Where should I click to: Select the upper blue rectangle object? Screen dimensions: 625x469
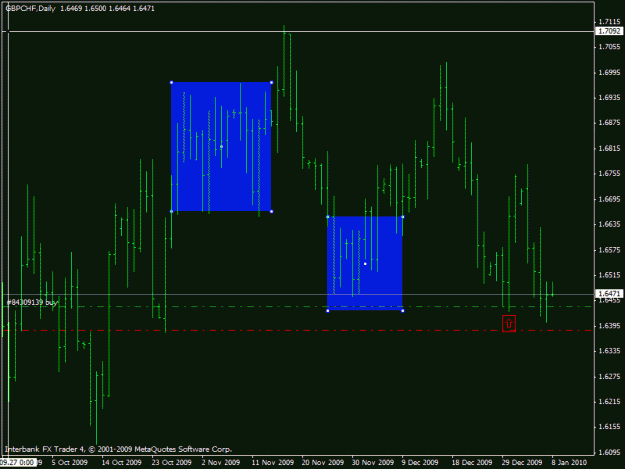tap(221, 147)
